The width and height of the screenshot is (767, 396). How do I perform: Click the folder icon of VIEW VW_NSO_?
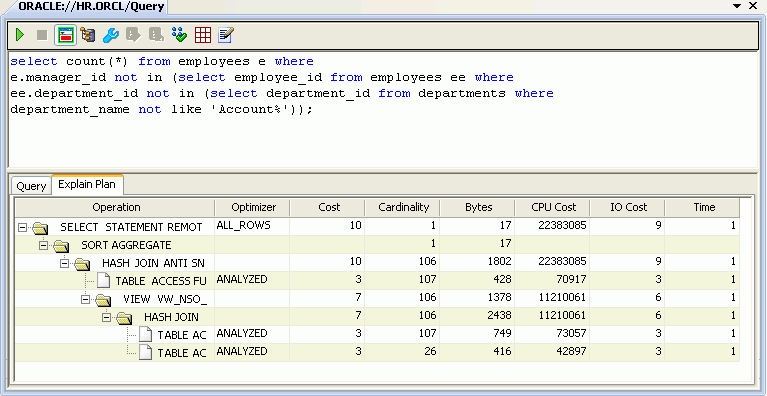click(x=103, y=300)
